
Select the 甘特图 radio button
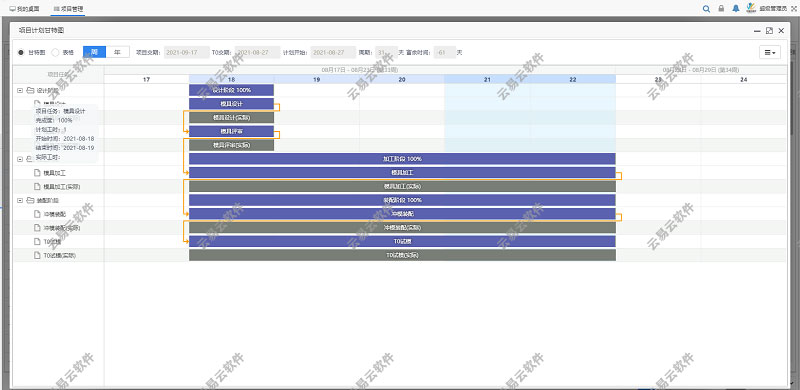tap(21, 52)
